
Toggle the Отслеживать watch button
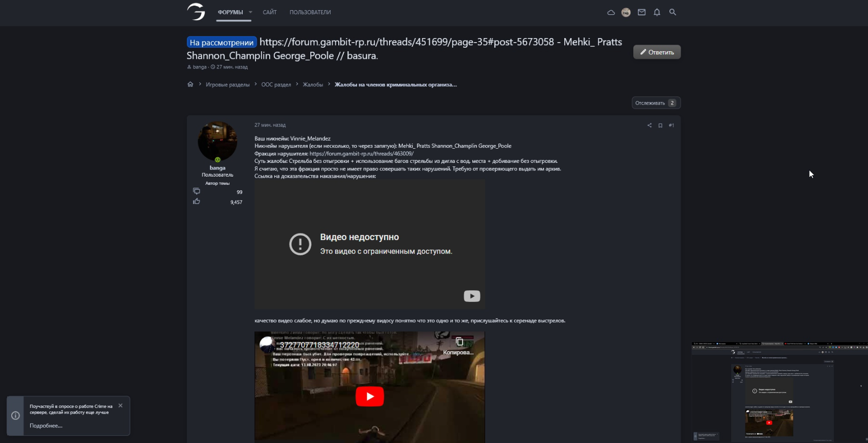656,103
